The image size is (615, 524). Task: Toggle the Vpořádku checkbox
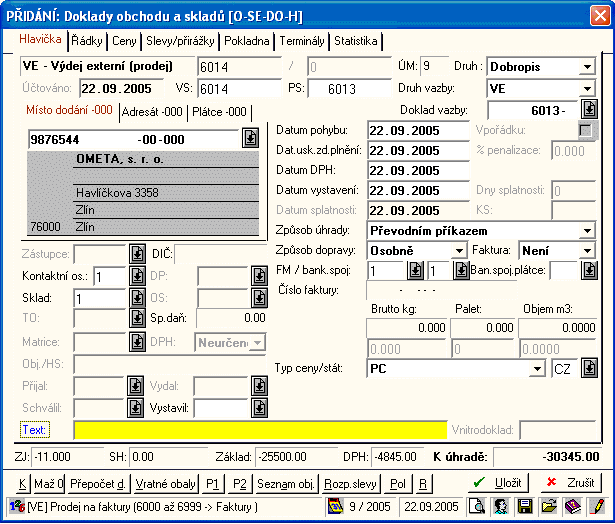click(x=585, y=130)
